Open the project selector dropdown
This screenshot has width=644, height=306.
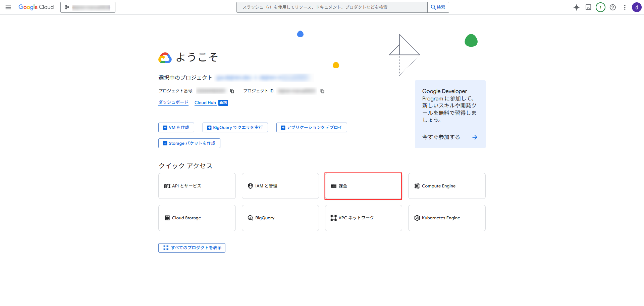[88, 7]
